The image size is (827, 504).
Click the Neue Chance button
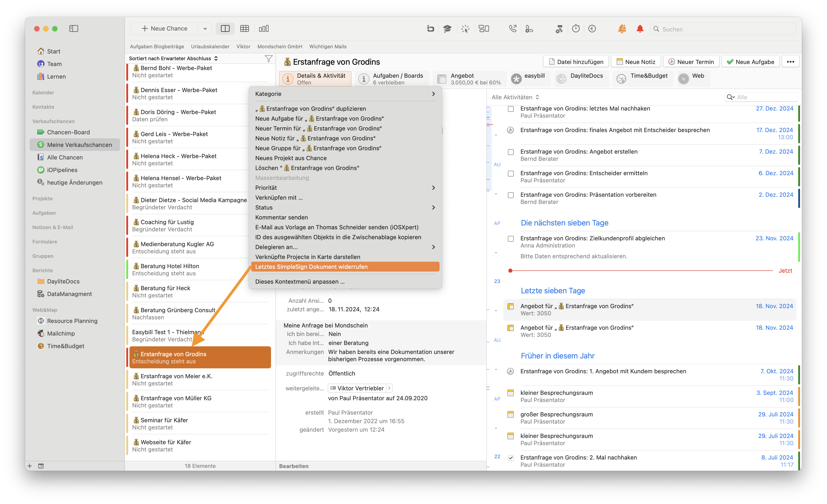(x=165, y=29)
